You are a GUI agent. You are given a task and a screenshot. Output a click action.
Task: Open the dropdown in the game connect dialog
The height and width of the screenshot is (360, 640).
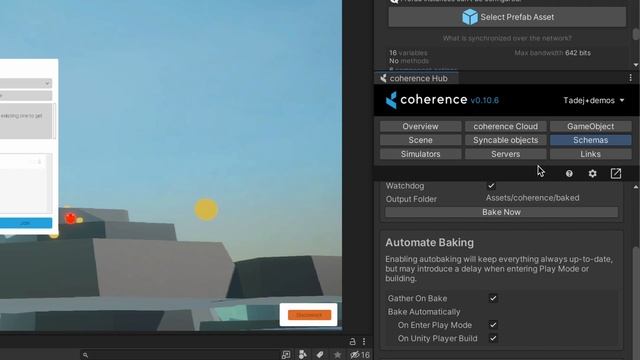point(25,83)
